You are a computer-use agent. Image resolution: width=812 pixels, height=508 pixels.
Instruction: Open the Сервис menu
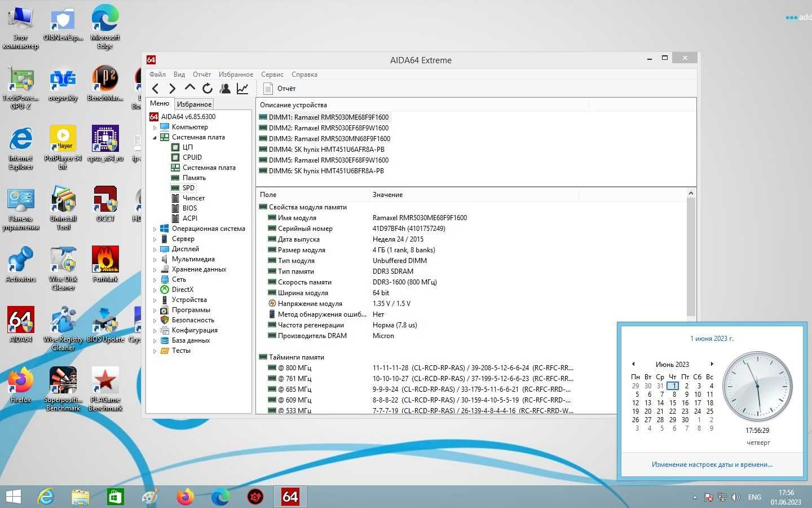(272, 74)
